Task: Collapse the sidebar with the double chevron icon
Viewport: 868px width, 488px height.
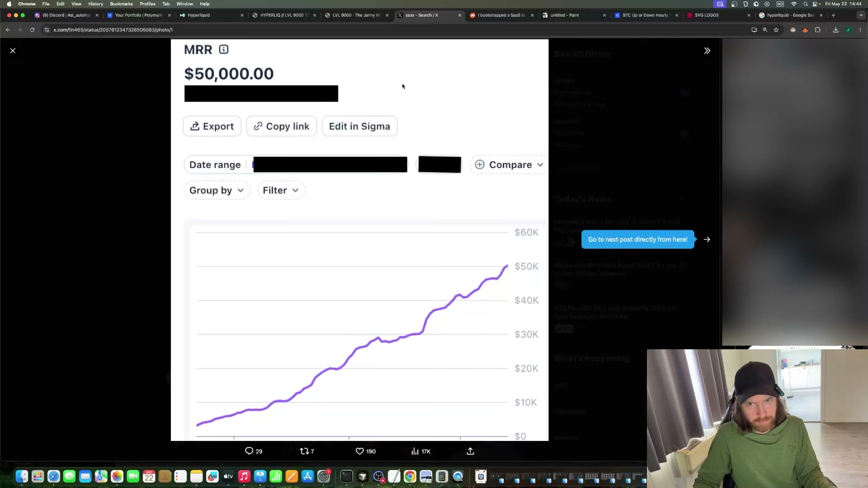Action: click(707, 51)
